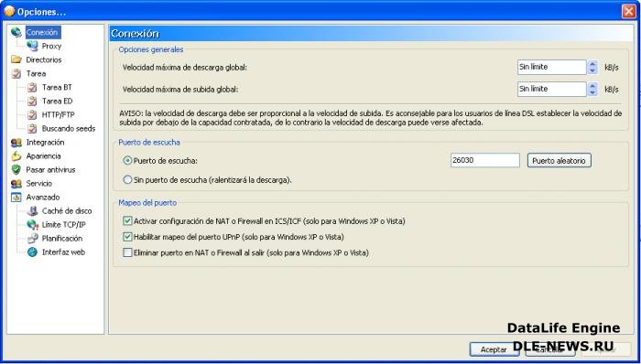The height and width of the screenshot is (364, 641).
Task: Decrease the global download speed limit
Action: coord(592,70)
